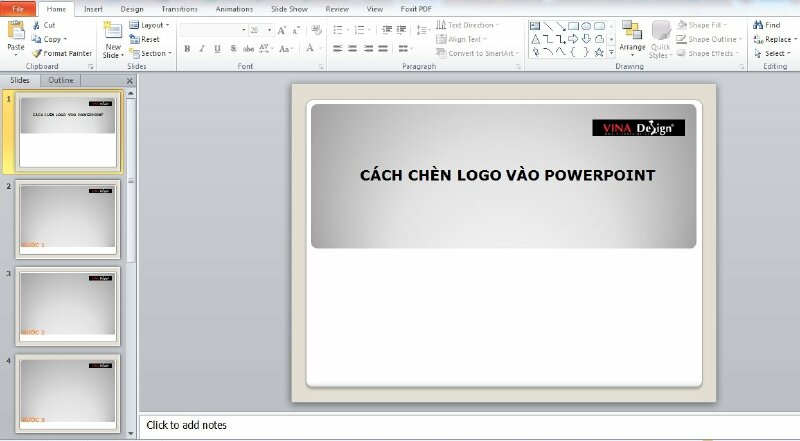This screenshot has height=441, width=800.
Task: Select the Left Brace shape
Action: pos(573,52)
